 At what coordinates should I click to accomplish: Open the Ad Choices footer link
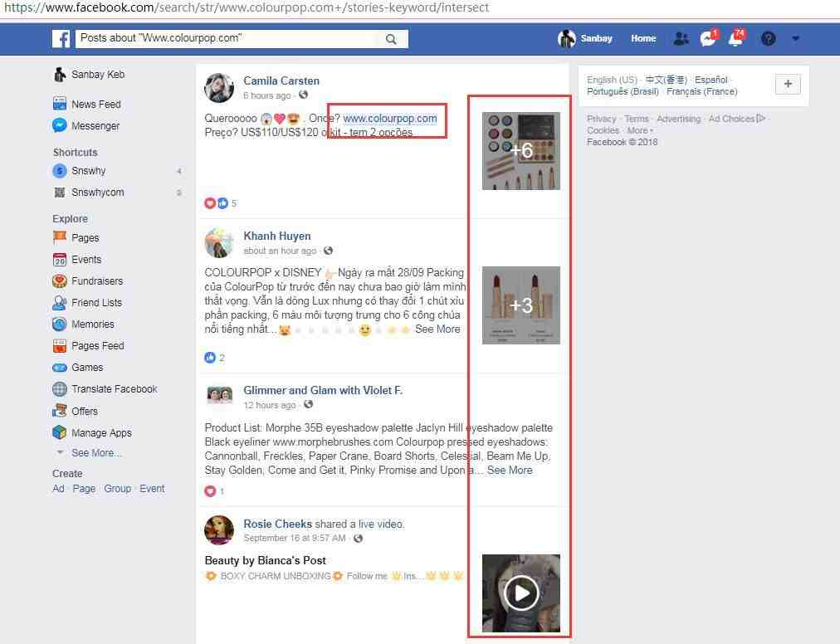tap(737, 119)
